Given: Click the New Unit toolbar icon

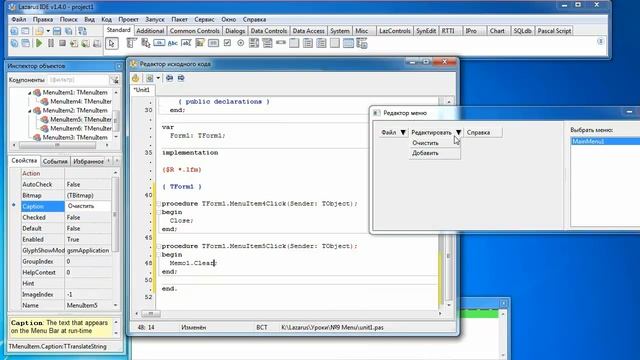Looking at the screenshot, I should pos(14,31).
